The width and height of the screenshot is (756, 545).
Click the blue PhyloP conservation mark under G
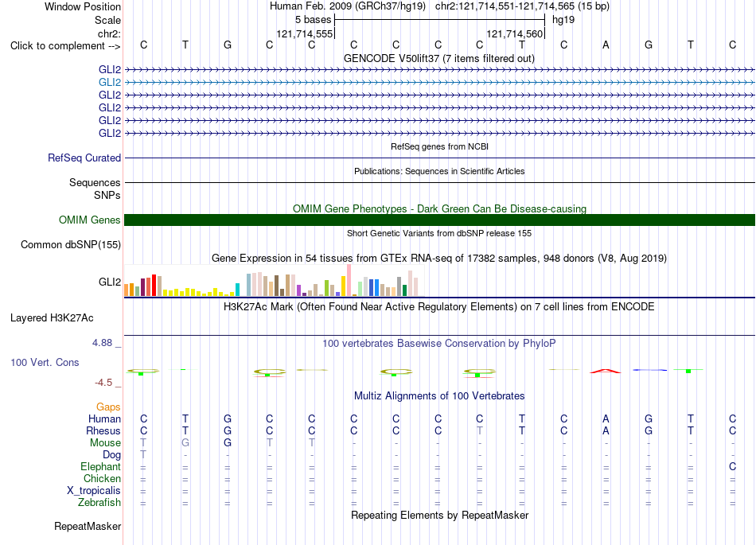tap(649, 370)
